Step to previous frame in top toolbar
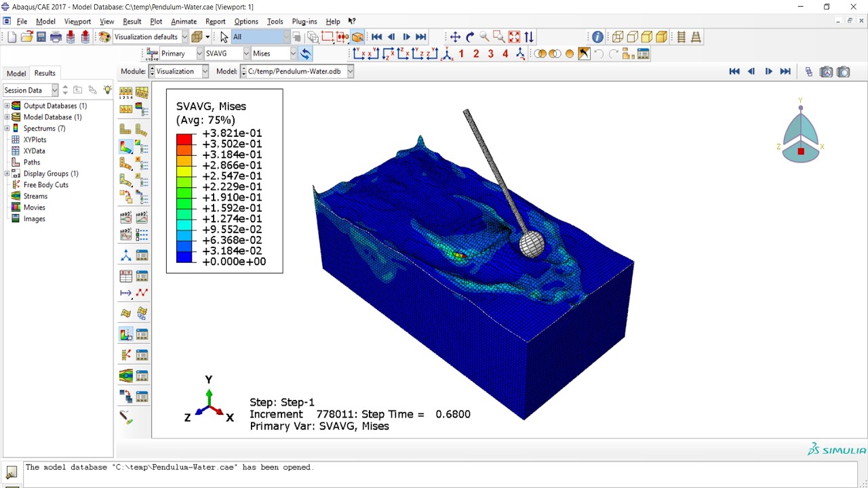Image resolution: width=868 pixels, height=488 pixels. (x=391, y=37)
